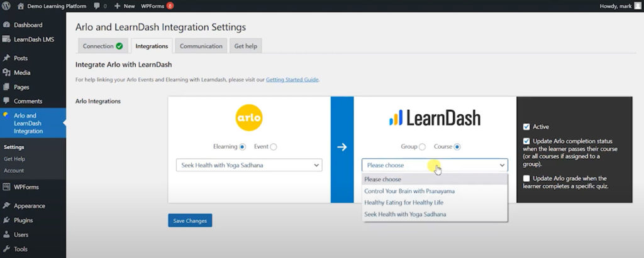Select the Course radio button

(457, 147)
